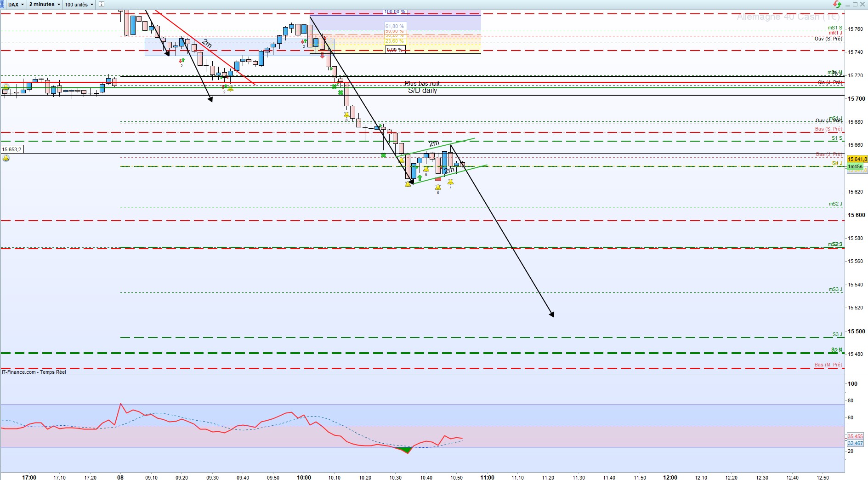This screenshot has width=868, height=480.
Task: Open the chart information icon
Action: coord(102,4)
